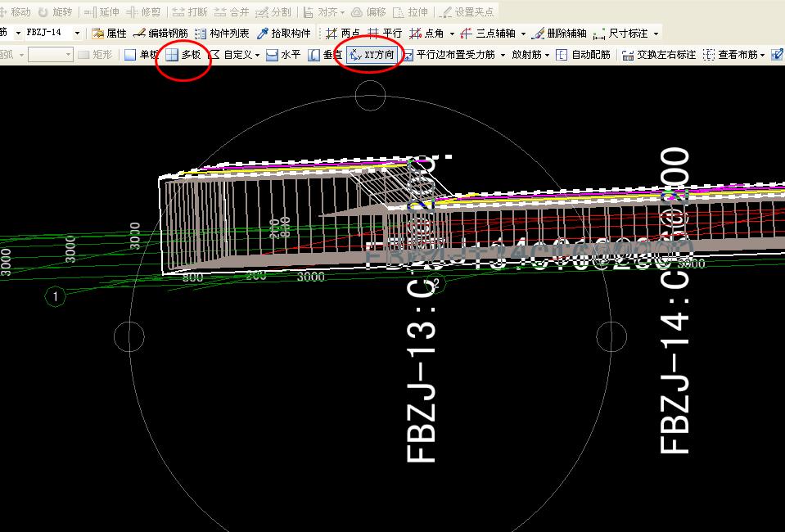Click the 分割 (Split) tool
Screen dimensions: 785x532
point(273,11)
